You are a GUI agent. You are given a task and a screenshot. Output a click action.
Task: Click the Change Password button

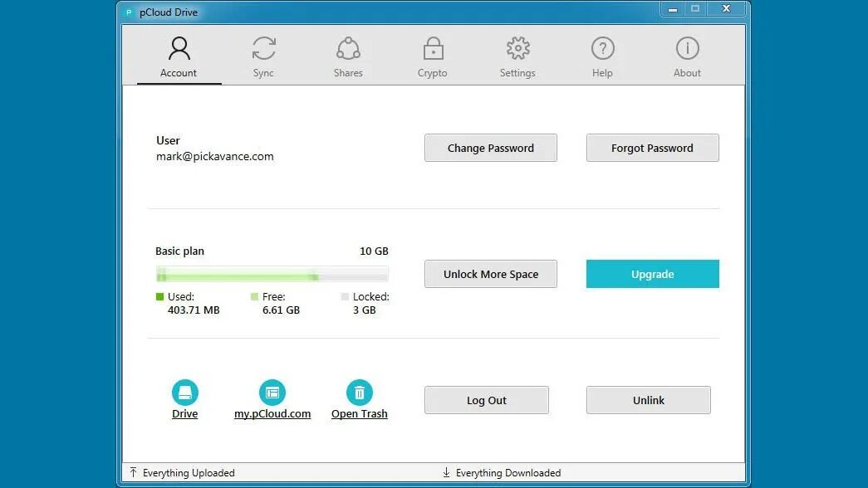(x=490, y=148)
